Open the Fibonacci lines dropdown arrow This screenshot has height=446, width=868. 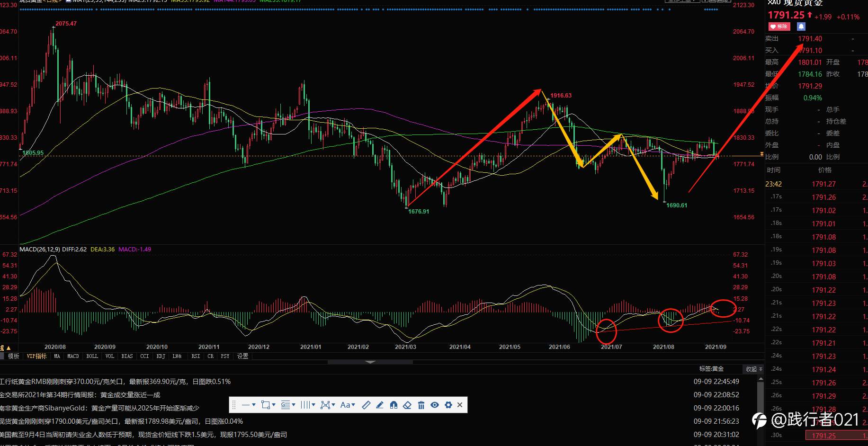tap(294, 405)
